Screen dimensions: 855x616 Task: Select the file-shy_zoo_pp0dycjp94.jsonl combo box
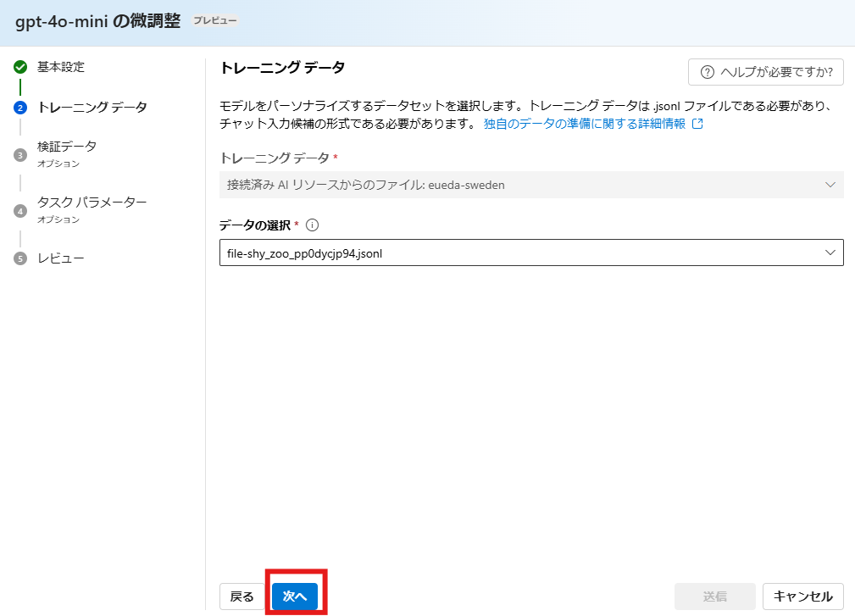coord(531,253)
